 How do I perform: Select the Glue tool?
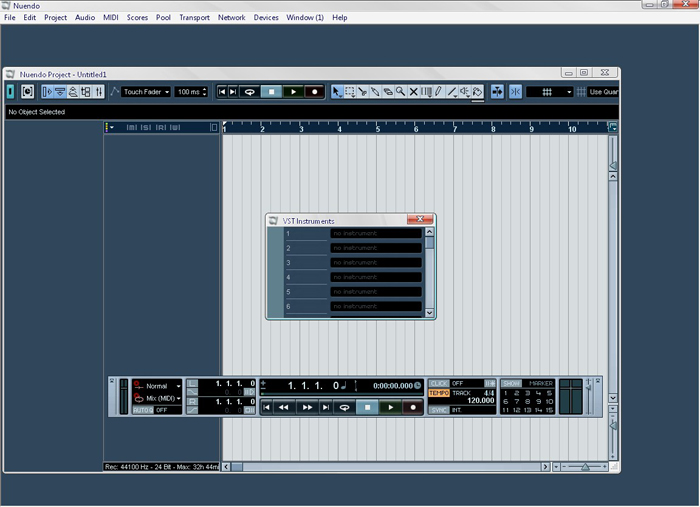(x=375, y=92)
